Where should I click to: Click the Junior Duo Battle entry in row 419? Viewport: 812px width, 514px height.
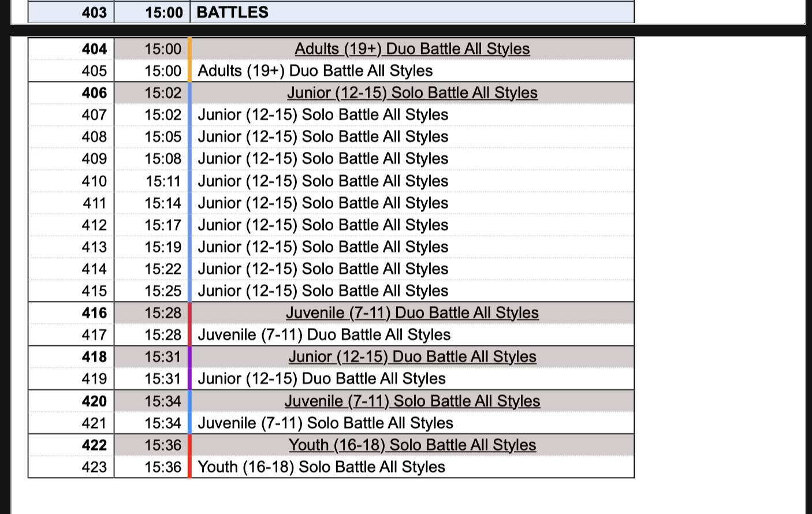(x=322, y=379)
